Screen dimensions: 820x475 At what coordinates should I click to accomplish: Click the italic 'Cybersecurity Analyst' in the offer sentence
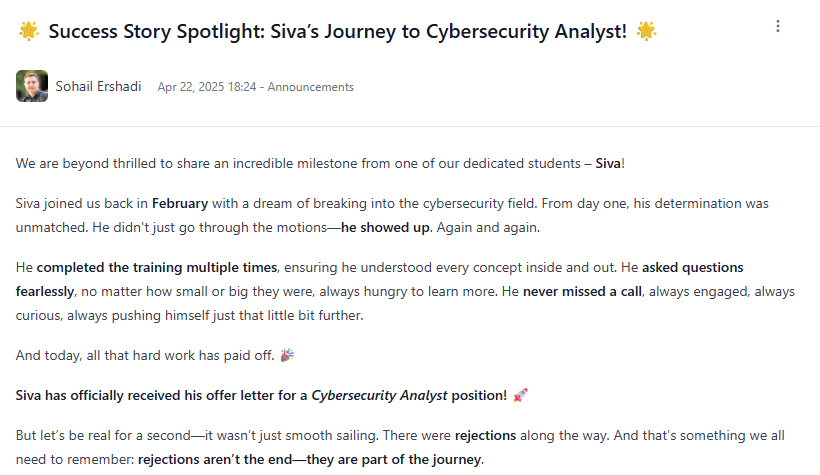coord(379,395)
